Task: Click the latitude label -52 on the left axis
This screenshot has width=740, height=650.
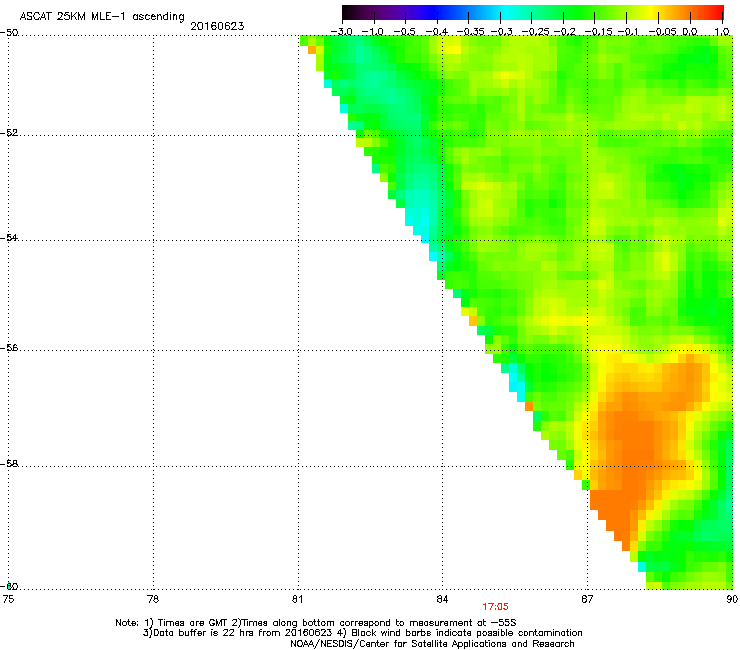Action: [9, 133]
